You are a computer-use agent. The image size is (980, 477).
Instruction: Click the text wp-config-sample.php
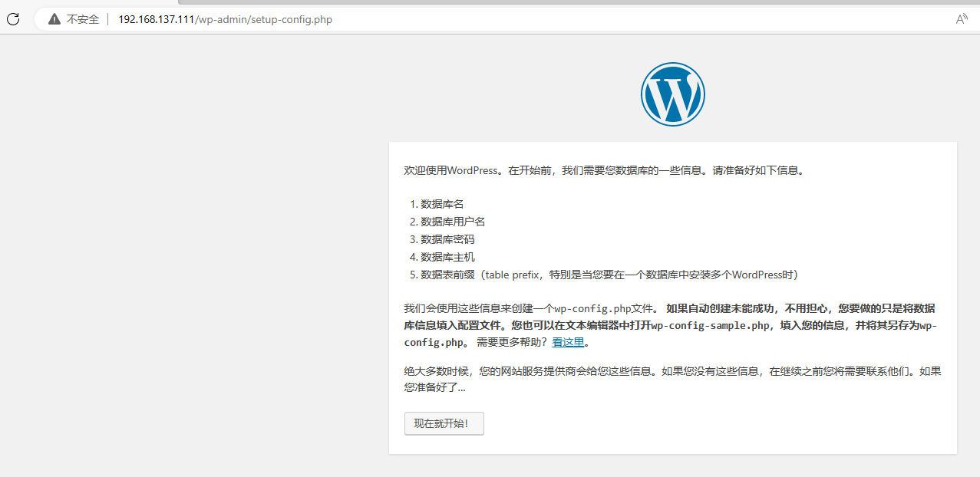point(710,326)
